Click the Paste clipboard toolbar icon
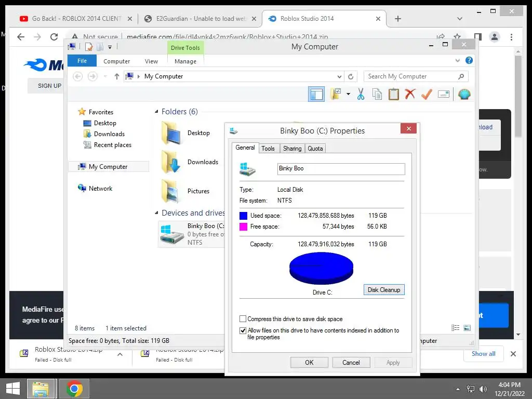Screen dimensions: 532x399 click(x=394, y=94)
